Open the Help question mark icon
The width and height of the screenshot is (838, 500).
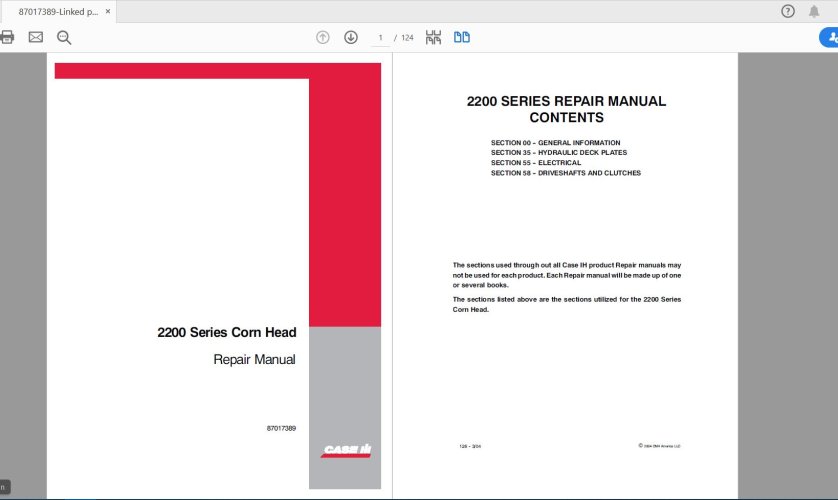[x=788, y=11]
